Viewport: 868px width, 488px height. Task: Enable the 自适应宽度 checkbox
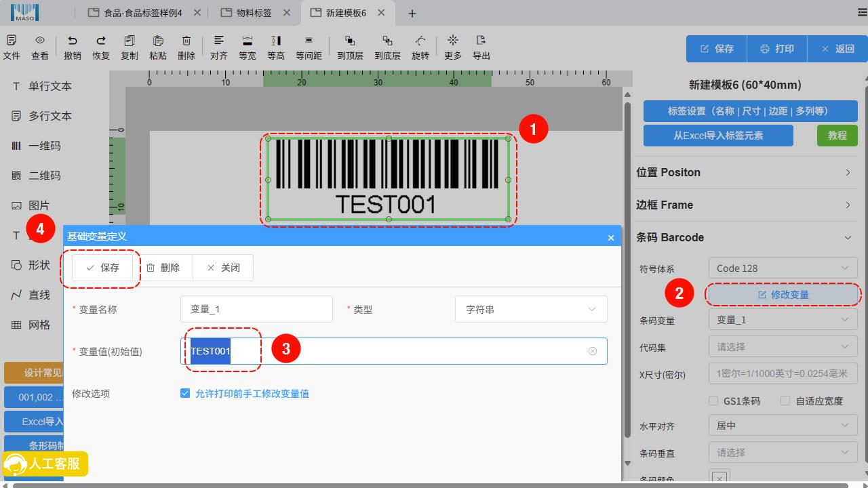tap(785, 401)
